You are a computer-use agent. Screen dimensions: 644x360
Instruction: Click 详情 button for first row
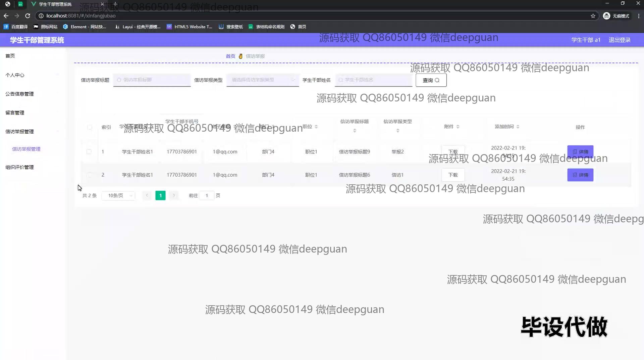point(580,152)
